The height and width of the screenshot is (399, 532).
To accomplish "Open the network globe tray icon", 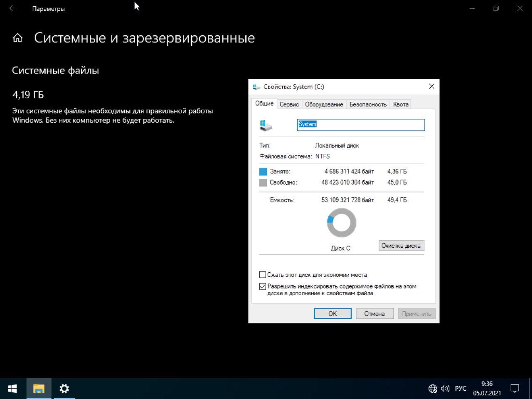I will pyautogui.click(x=433, y=389).
